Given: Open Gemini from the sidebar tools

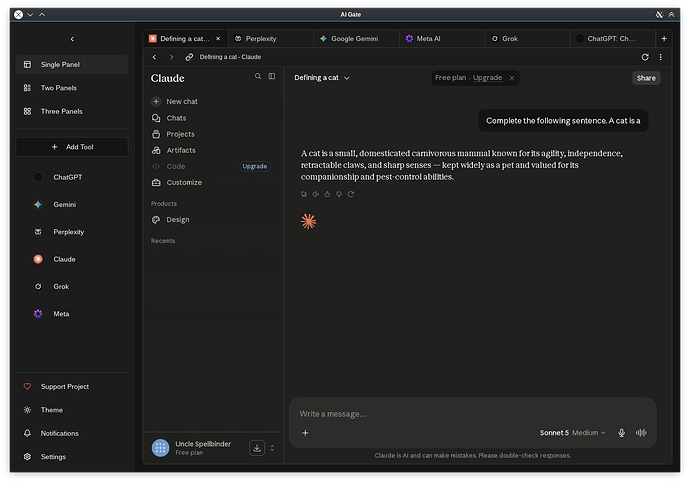Looking at the screenshot, I should pos(64,205).
